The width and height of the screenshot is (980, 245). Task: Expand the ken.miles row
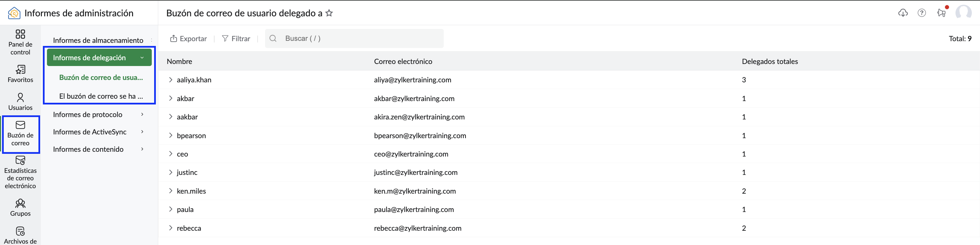[x=170, y=191]
